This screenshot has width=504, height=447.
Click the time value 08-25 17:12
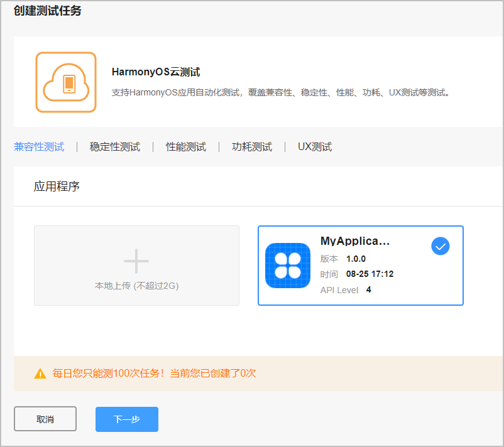coord(370,274)
